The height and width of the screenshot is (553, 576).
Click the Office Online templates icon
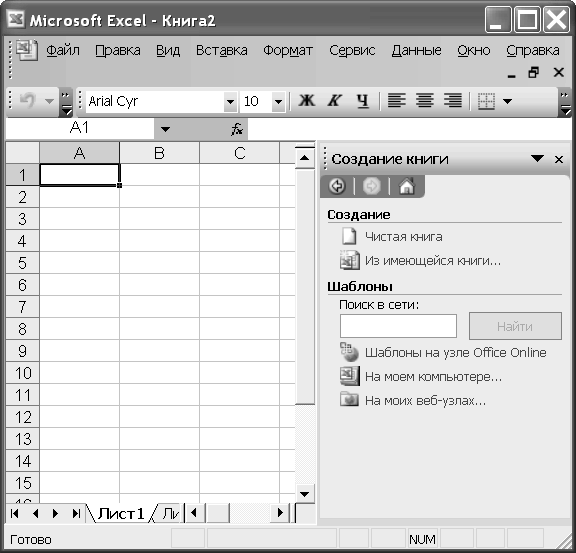pyautogui.click(x=349, y=352)
